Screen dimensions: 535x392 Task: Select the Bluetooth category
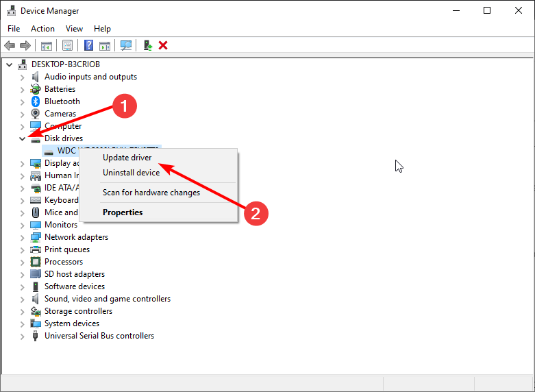tap(62, 101)
